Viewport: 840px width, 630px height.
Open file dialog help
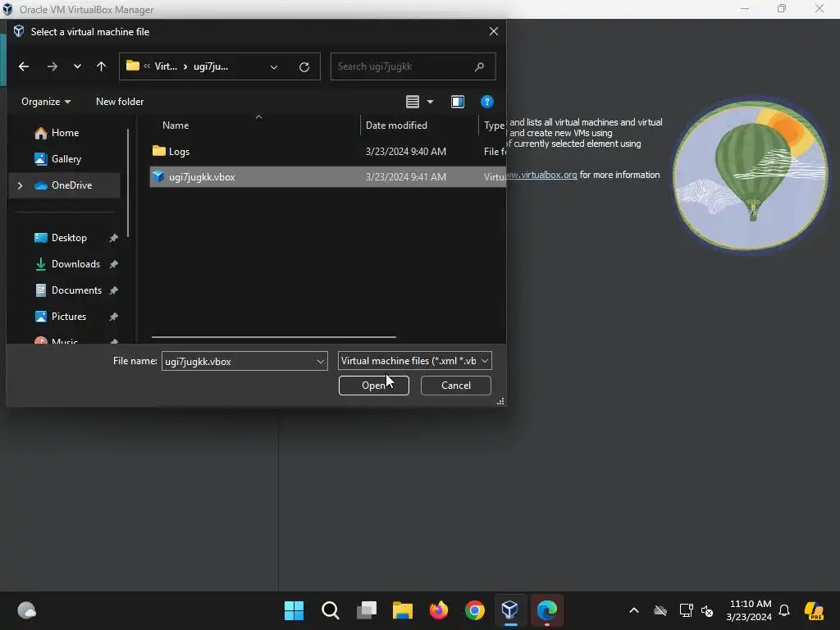coord(487,101)
